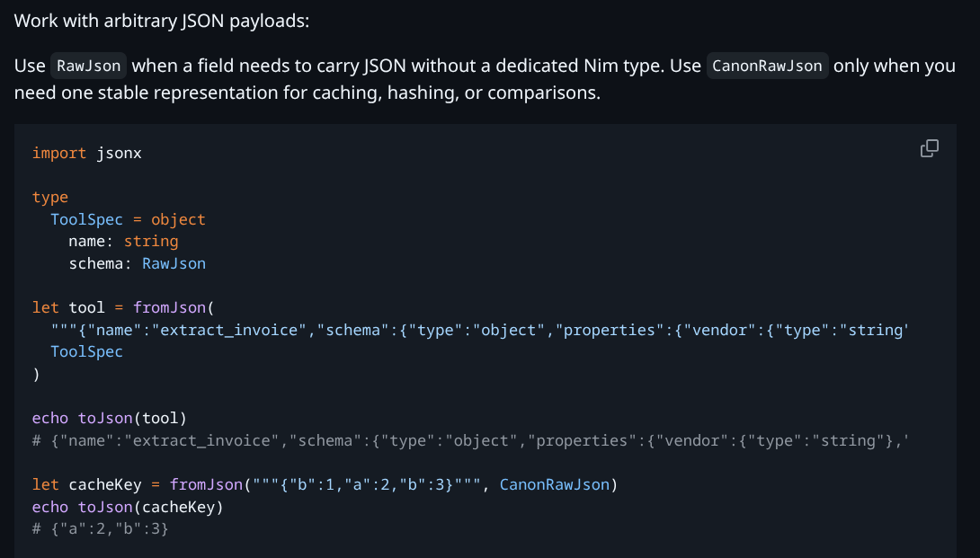Click the closing parenthesis line in the code
Viewport: 980px width, 558px height.
pos(36,374)
